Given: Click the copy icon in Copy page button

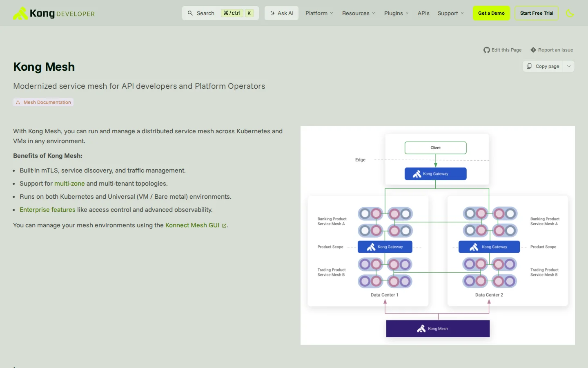Looking at the screenshot, I should point(529,66).
